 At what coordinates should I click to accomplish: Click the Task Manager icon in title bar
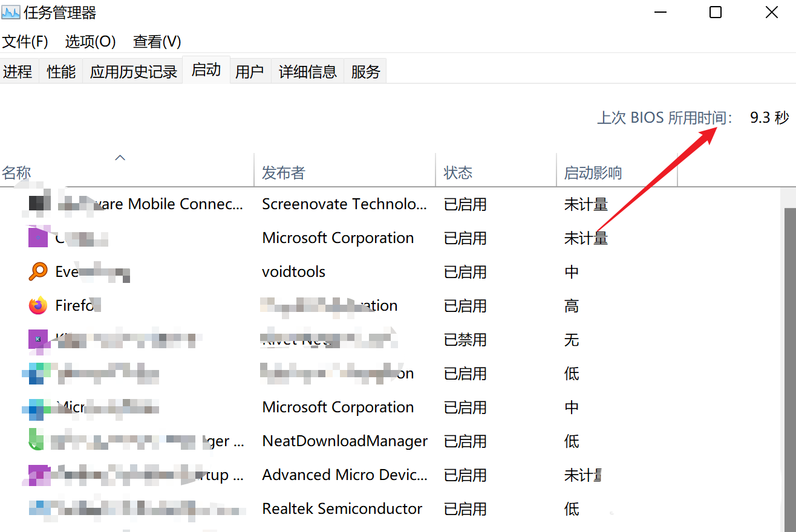[x=10, y=11]
